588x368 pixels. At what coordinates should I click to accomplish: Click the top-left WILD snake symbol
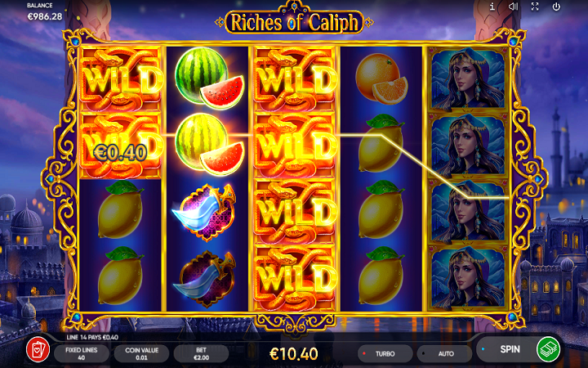pyautogui.click(x=121, y=79)
